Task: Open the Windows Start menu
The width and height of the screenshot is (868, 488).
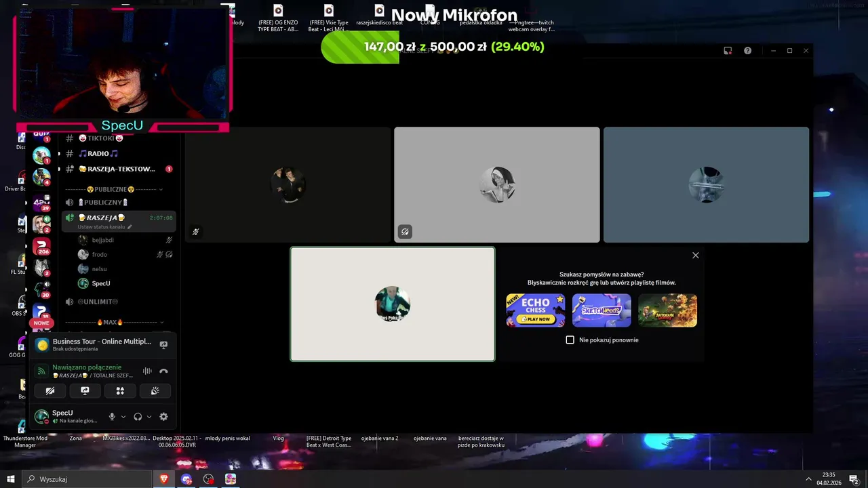Action: (11, 479)
